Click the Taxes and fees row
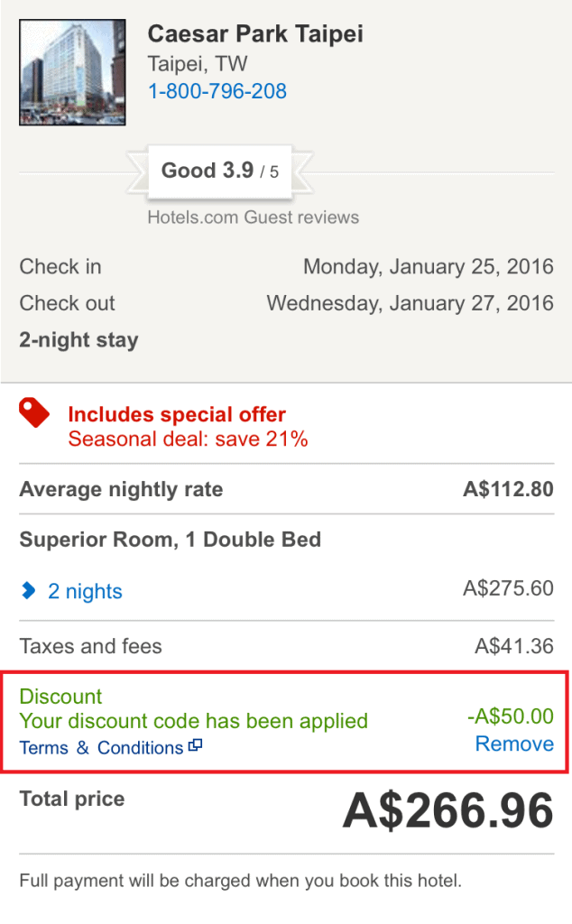This screenshot has width=572, height=924. coord(286,646)
